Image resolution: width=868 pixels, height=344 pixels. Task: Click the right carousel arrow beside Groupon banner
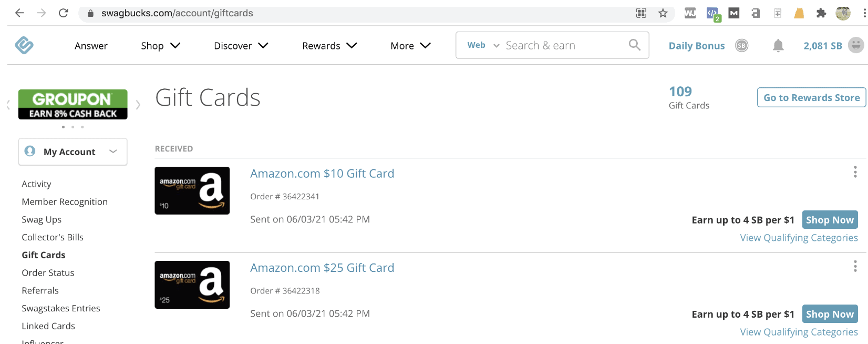pos(138,104)
